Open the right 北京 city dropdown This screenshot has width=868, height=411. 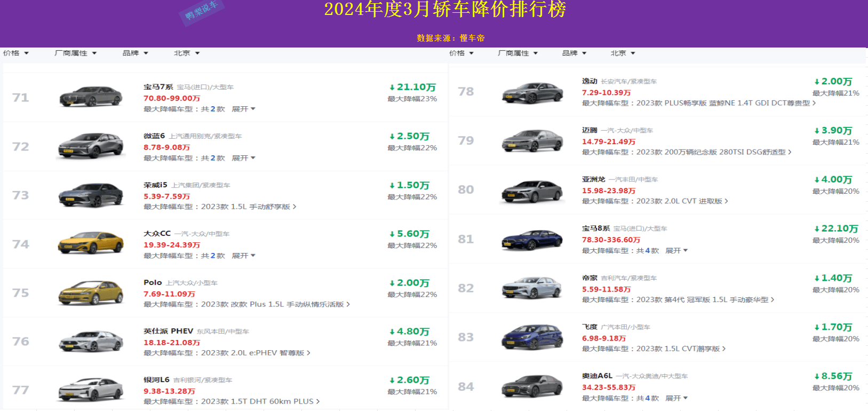(623, 53)
